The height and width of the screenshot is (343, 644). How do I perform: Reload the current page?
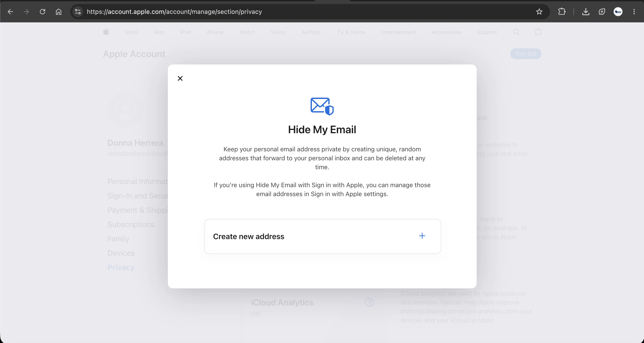tap(43, 11)
